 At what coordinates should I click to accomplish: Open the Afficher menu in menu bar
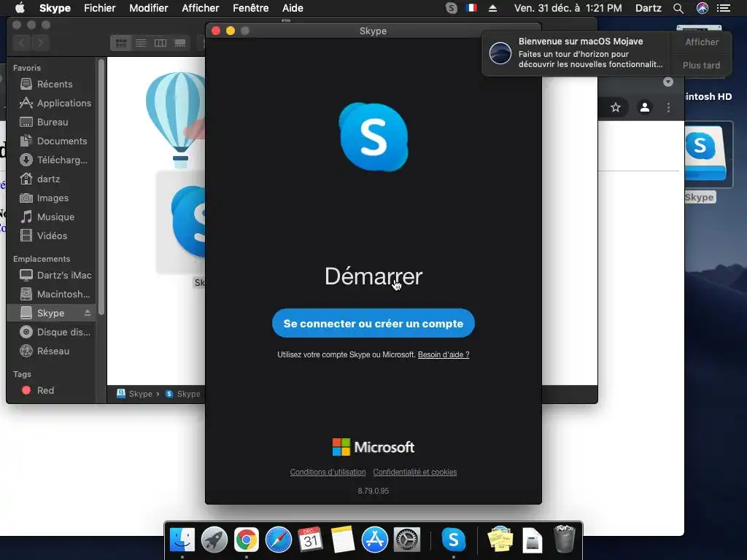(x=200, y=8)
